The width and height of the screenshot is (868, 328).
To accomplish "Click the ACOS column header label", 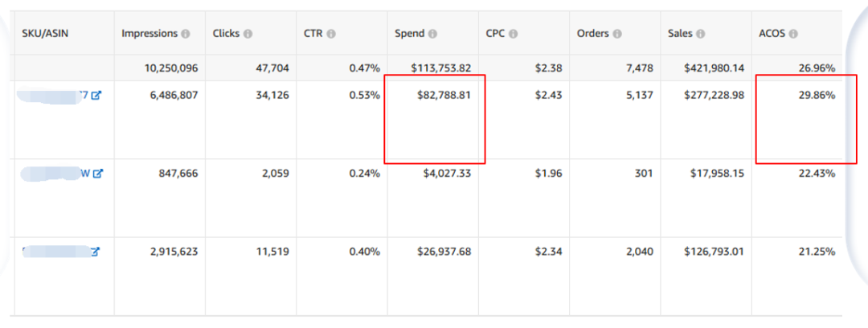I will [772, 34].
